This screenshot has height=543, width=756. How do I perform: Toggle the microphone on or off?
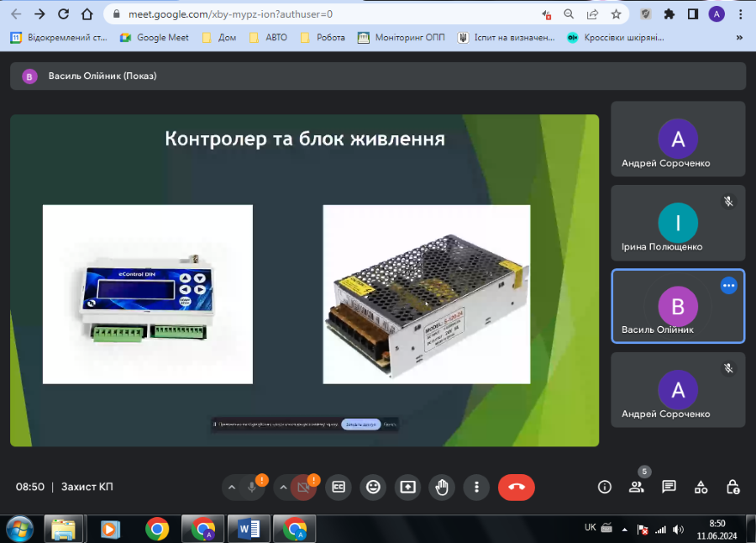(x=252, y=487)
